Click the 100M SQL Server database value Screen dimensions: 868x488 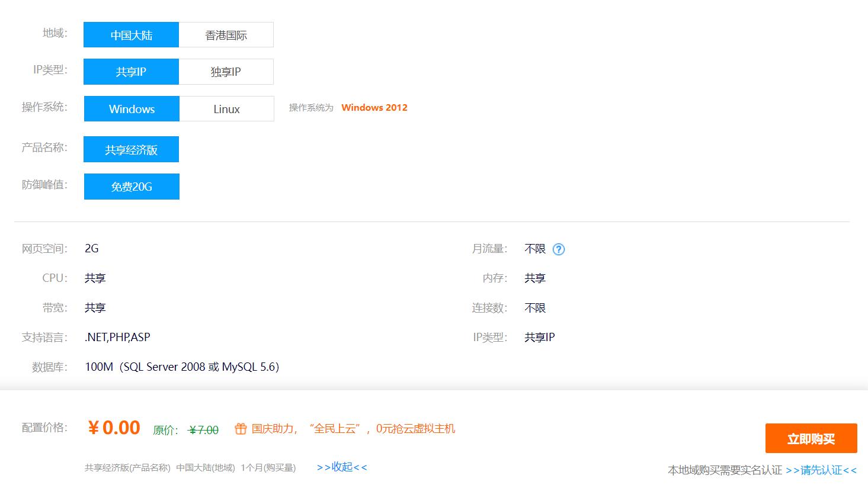pyautogui.click(x=182, y=367)
